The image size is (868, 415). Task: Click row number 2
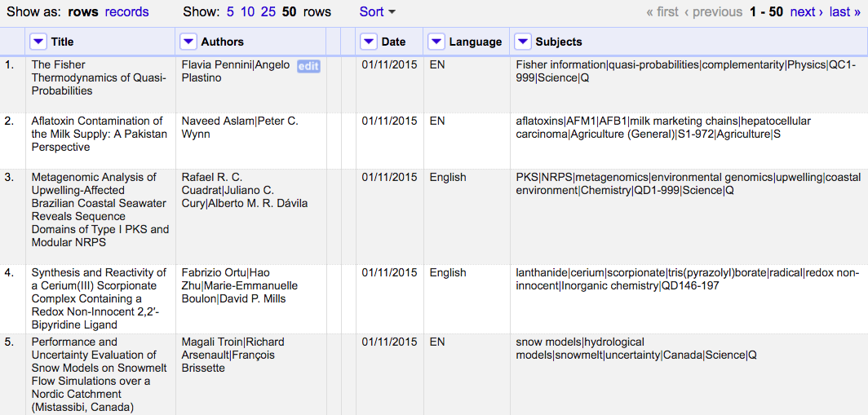tap(10, 121)
